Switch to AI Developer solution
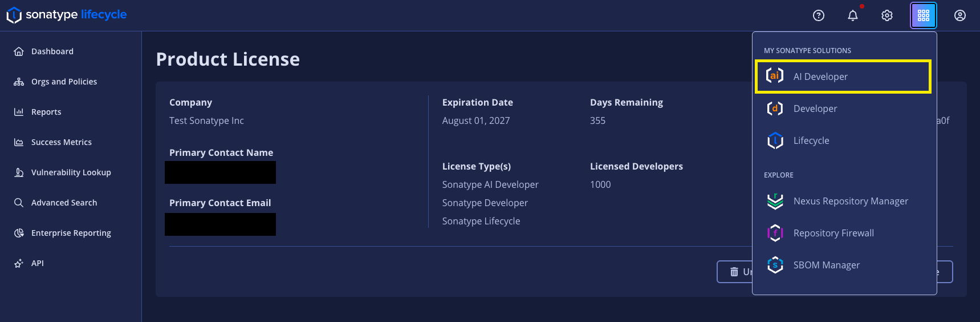980x322 pixels. pyautogui.click(x=843, y=77)
